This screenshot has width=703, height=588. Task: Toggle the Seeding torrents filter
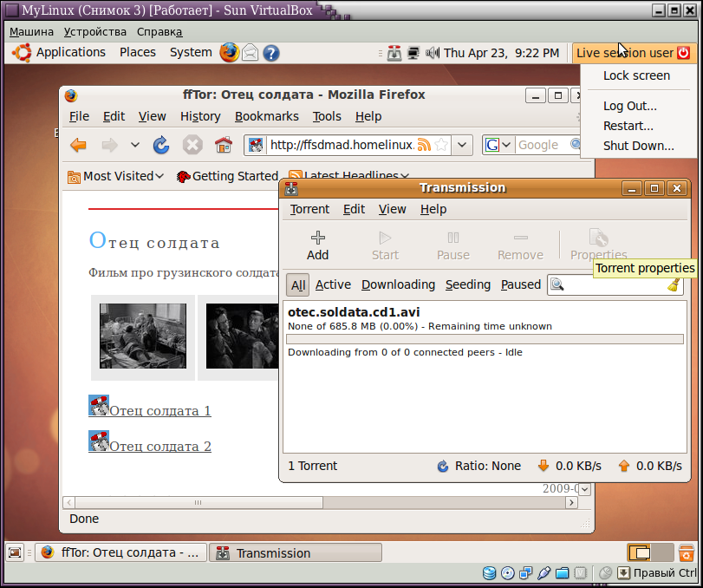(x=467, y=284)
